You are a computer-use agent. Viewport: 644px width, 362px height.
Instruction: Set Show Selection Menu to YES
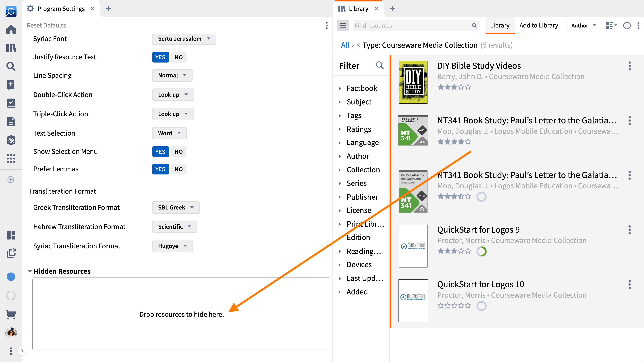point(160,152)
